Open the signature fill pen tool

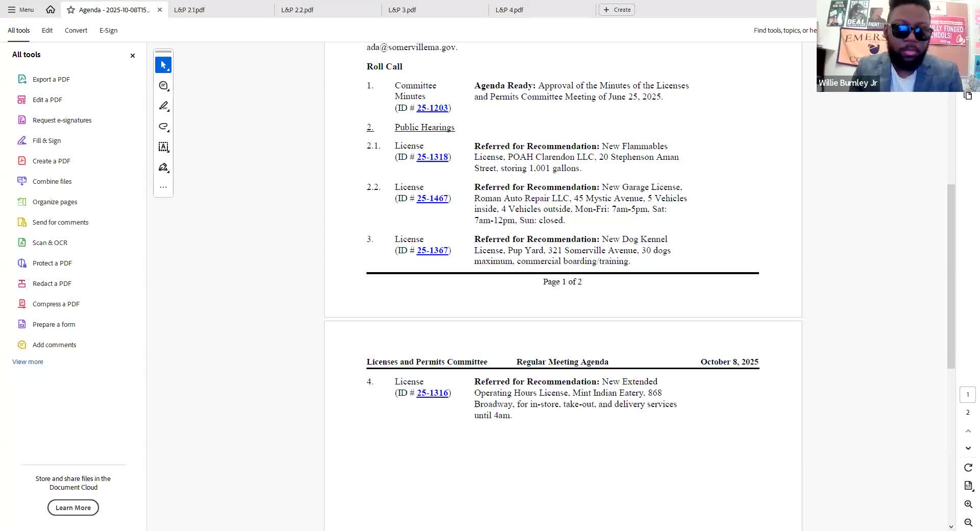(x=163, y=167)
